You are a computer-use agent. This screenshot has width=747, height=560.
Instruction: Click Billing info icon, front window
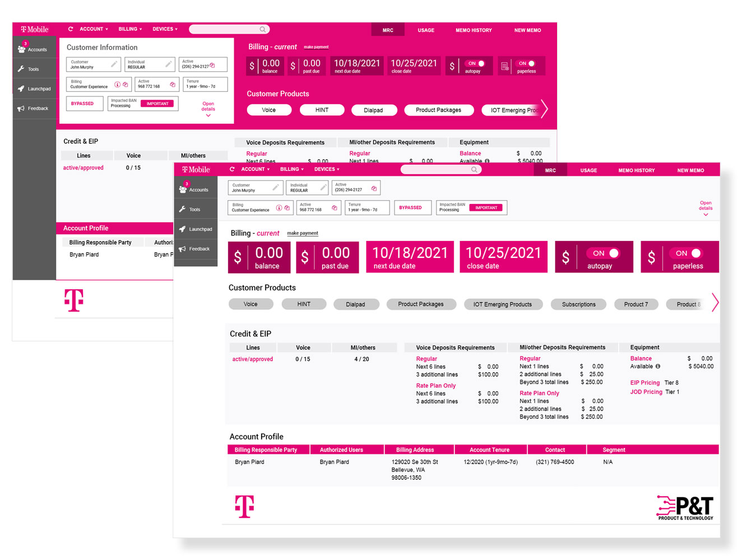[279, 207]
